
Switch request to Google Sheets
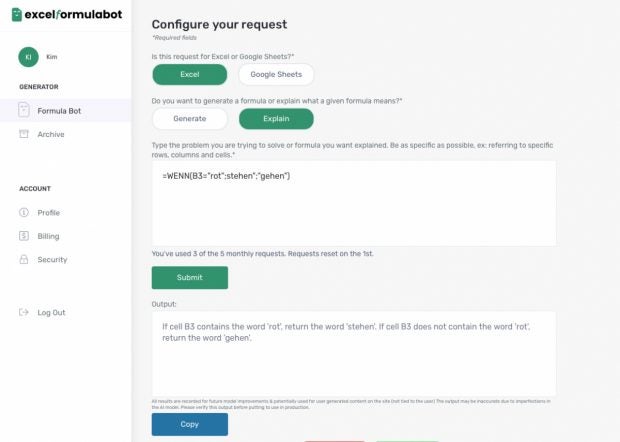pyautogui.click(x=276, y=75)
